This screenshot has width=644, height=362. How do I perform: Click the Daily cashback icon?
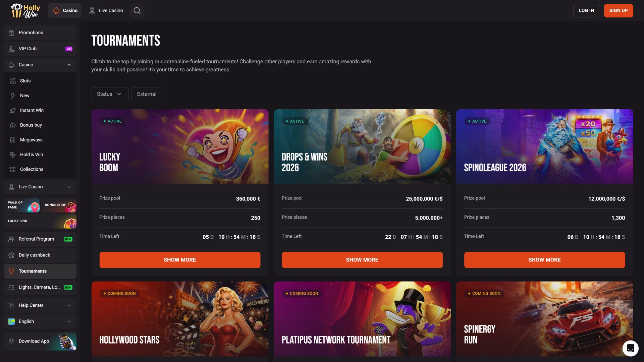pos(11,255)
